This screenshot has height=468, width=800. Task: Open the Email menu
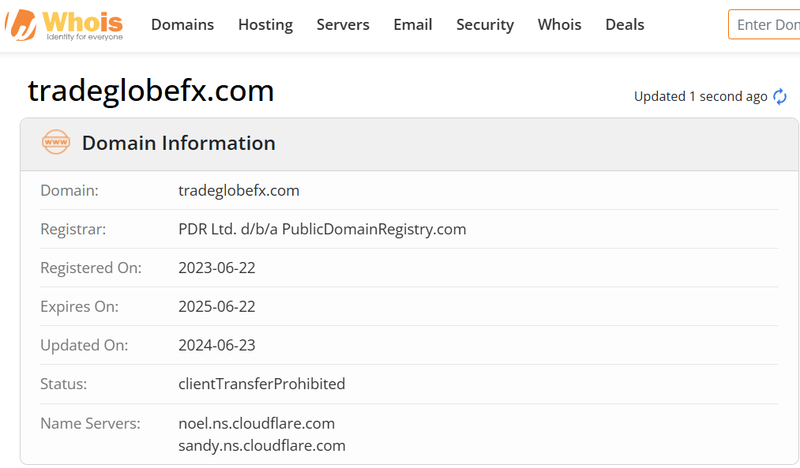(x=413, y=24)
